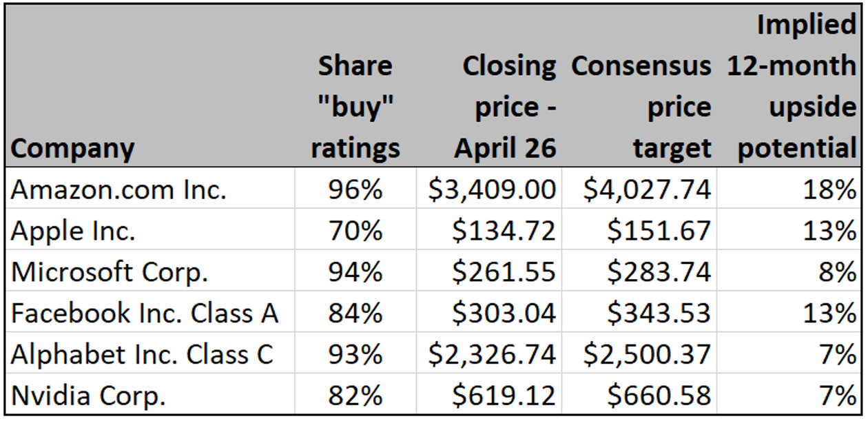
Task: Select the Consensus price target header
Action: pyautogui.click(x=641, y=107)
